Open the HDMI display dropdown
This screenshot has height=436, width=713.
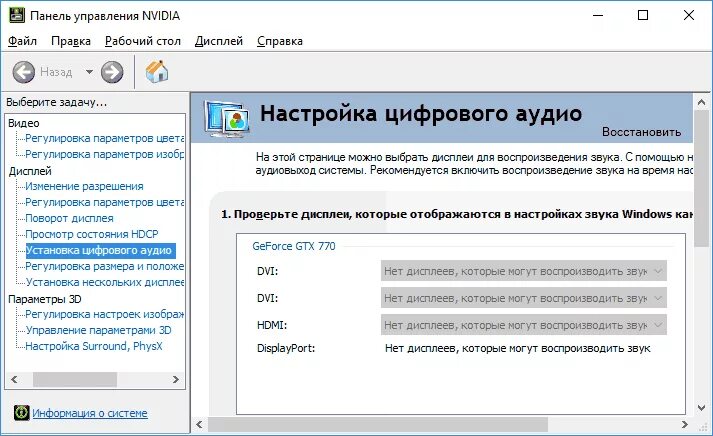coord(524,325)
